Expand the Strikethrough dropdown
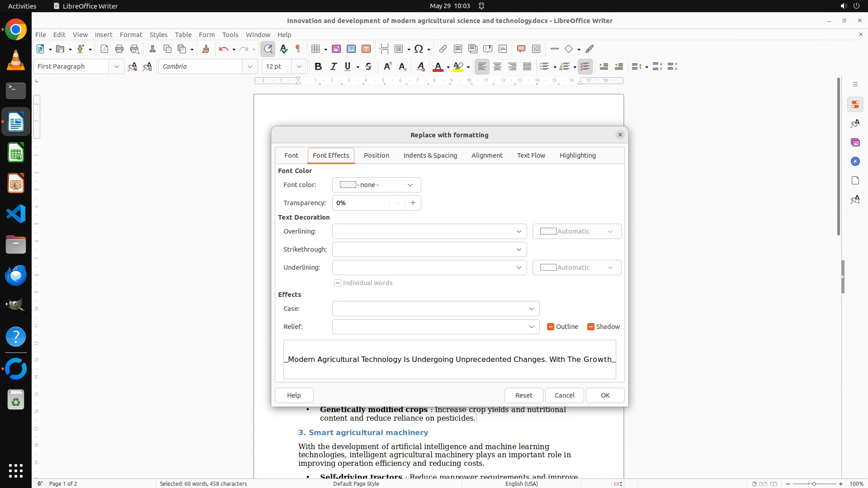This screenshot has width=868, height=488. (429, 249)
